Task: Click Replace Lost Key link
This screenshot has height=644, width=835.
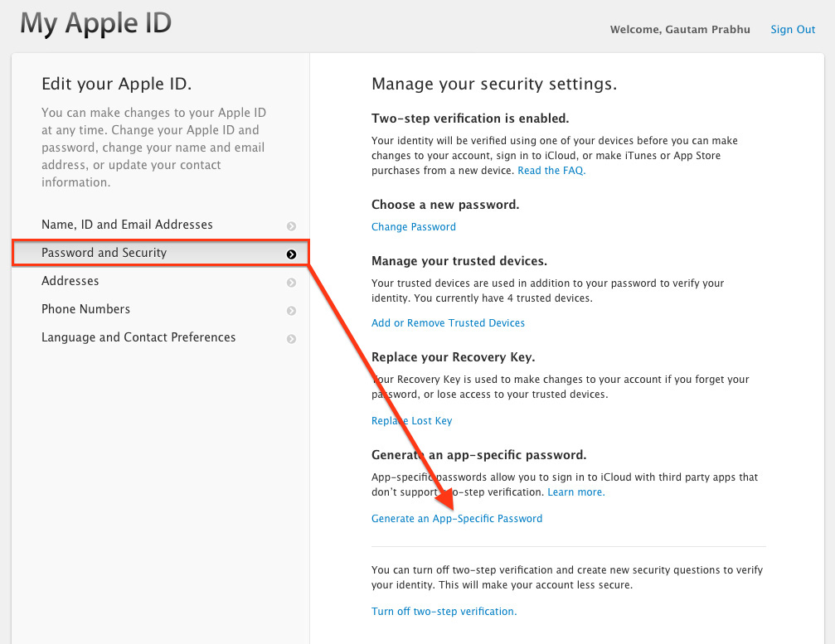Action: pos(411,421)
